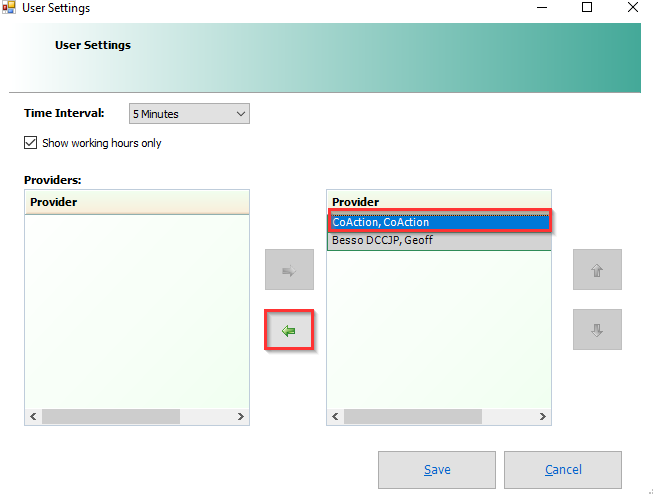Screen dimensions: 653x495
Task: Click right list's scroll-left arrow
Action: coord(335,416)
